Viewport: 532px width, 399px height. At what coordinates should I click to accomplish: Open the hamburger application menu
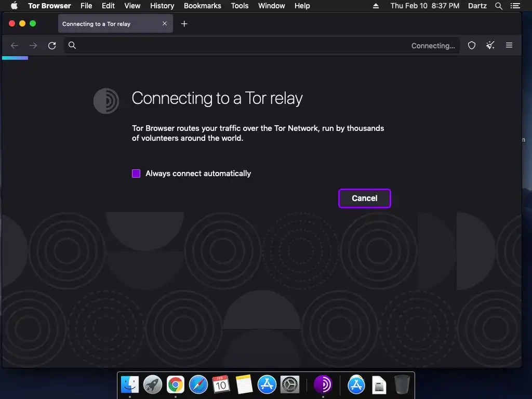coord(509,45)
